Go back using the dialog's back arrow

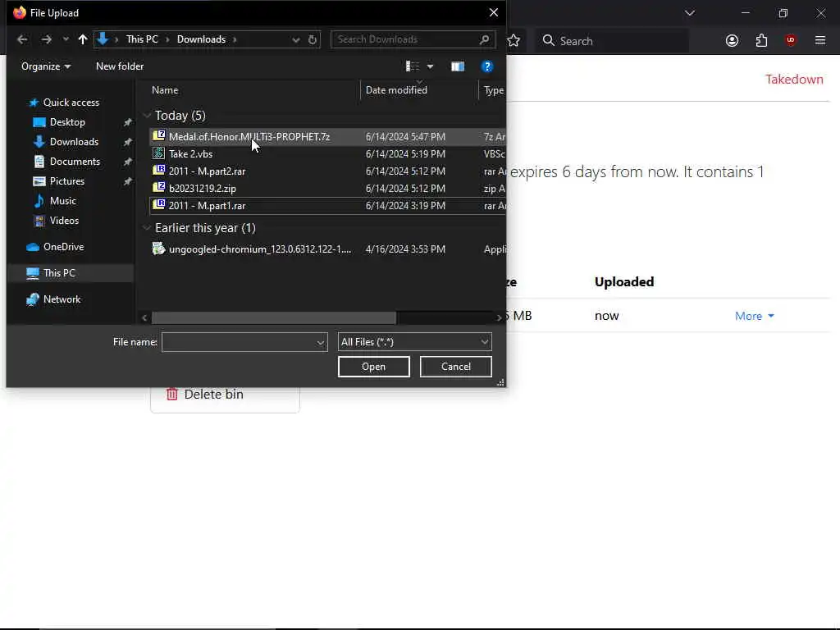(22, 39)
